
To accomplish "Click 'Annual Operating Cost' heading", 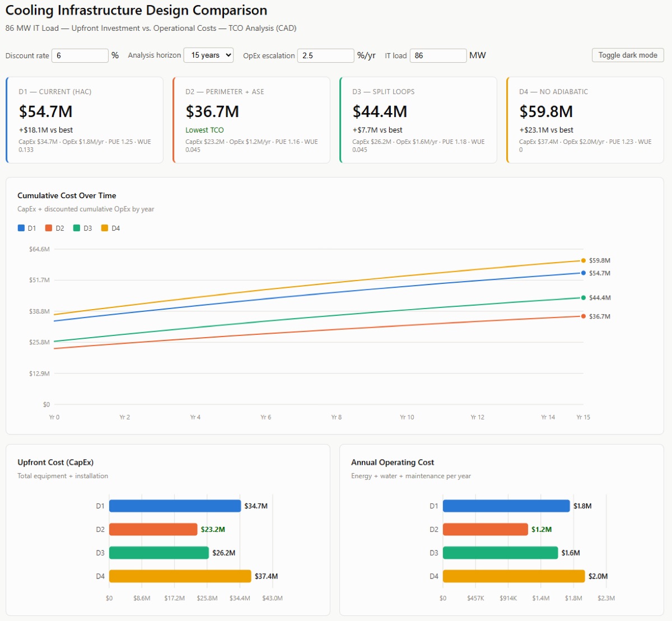I will (x=393, y=463).
